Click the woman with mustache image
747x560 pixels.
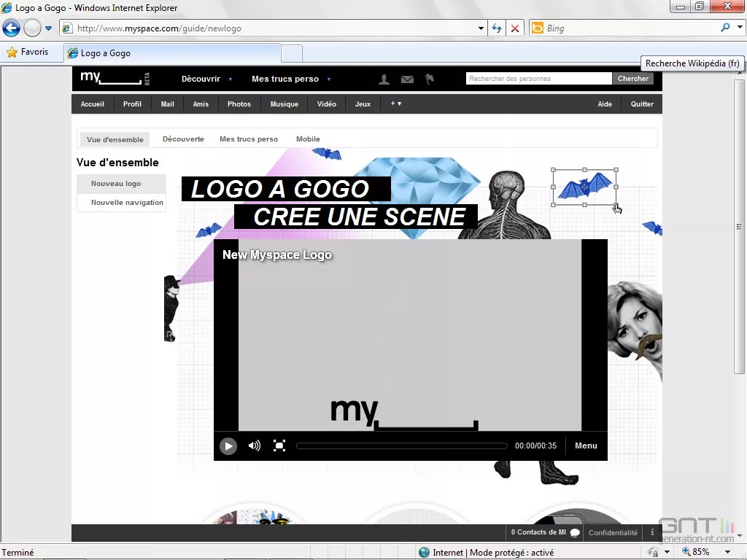[x=635, y=329]
